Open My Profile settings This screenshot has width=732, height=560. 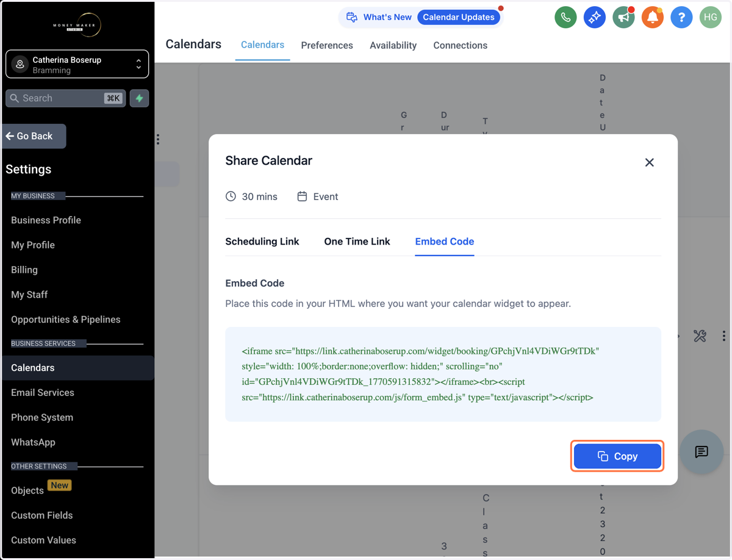(33, 245)
